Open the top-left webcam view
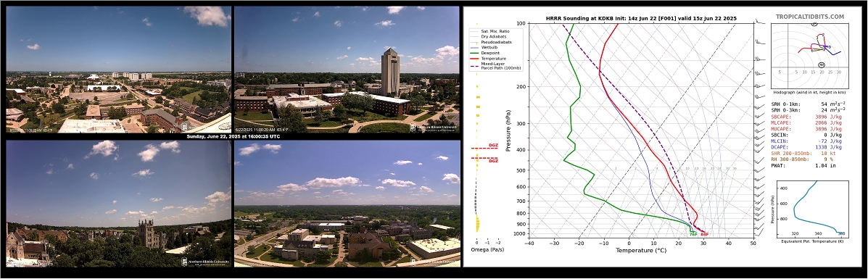The width and height of the screenshot is (868, 279). click(118, 70)
